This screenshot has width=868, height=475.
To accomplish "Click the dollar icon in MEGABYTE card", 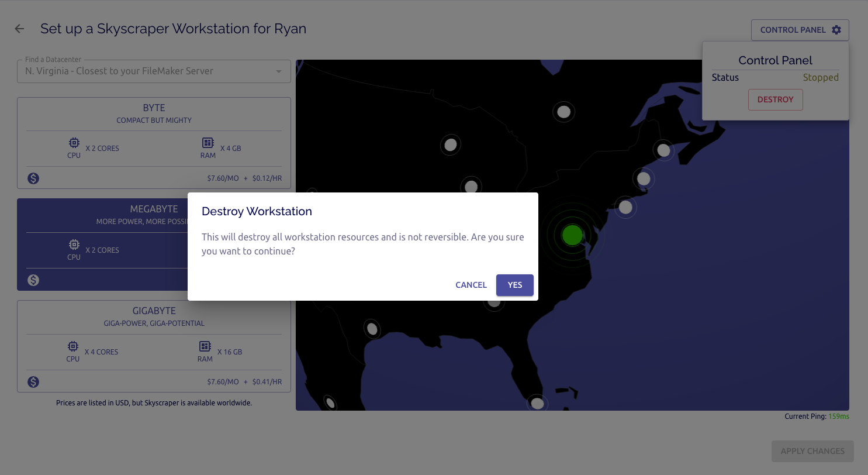I will tap(33, 280).
